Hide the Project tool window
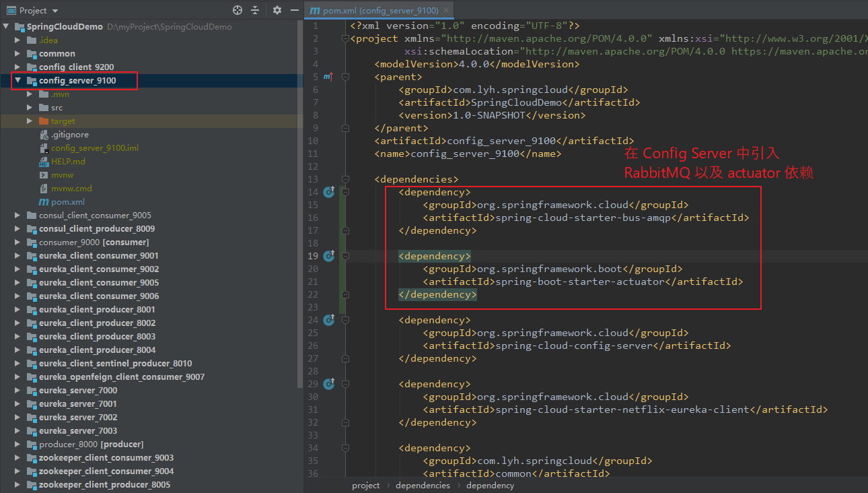This screenshot has height=493, width=868. pyautogui.click(x=294, y=10)
